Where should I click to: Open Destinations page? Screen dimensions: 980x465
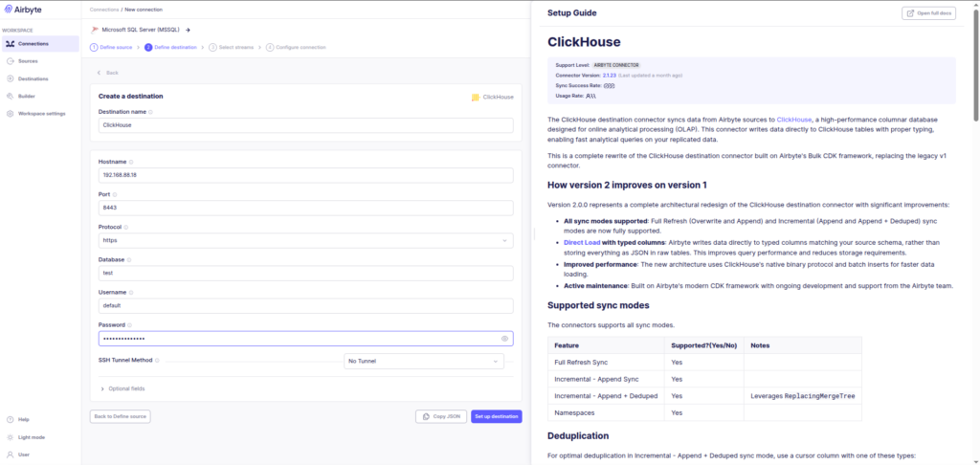[40, 78]
